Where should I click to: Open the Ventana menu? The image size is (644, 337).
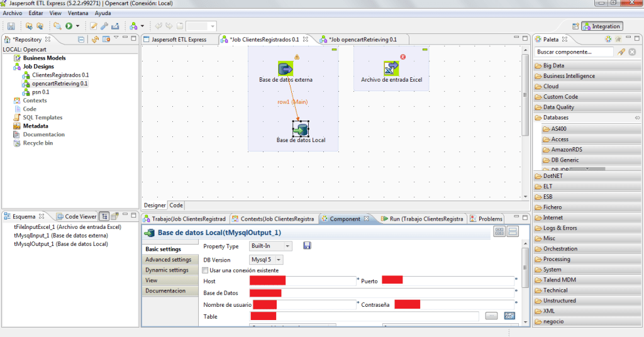click(78, 13)
